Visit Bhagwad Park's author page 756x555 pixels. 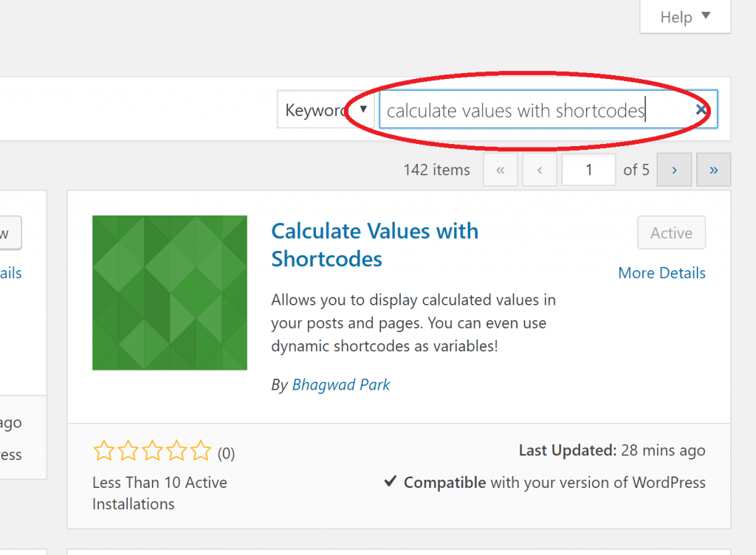pos(340,385)
